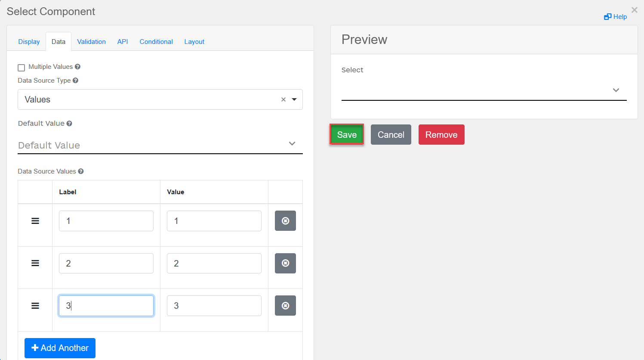Click the Multiple Values label text
644x360 pixels.
click(51, 67)
